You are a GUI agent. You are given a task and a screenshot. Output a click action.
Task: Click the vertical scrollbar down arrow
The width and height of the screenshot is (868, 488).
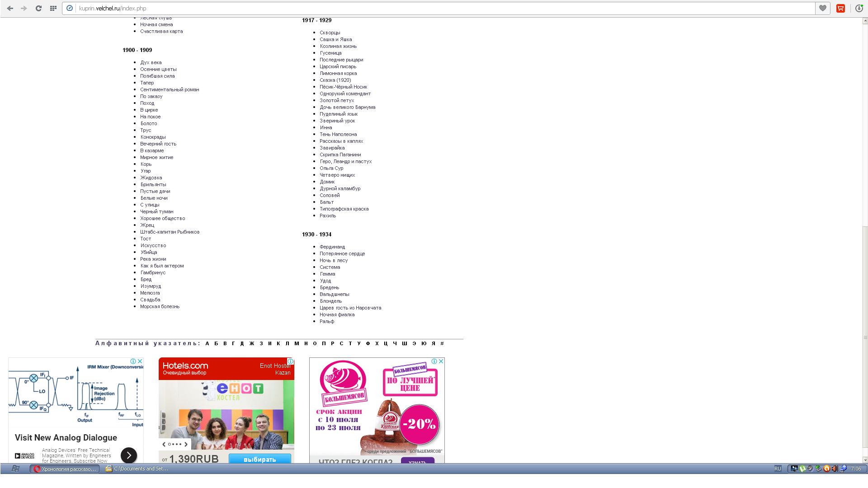point(865,460)
